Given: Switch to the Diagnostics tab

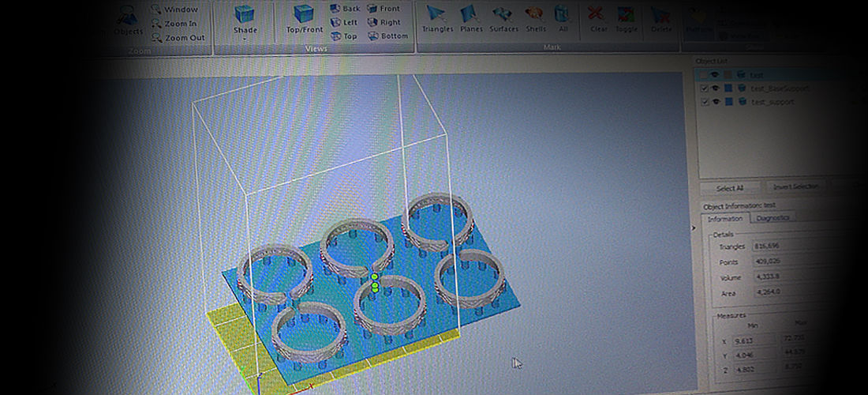Looking at the screenshot, I should coord(773,218).
